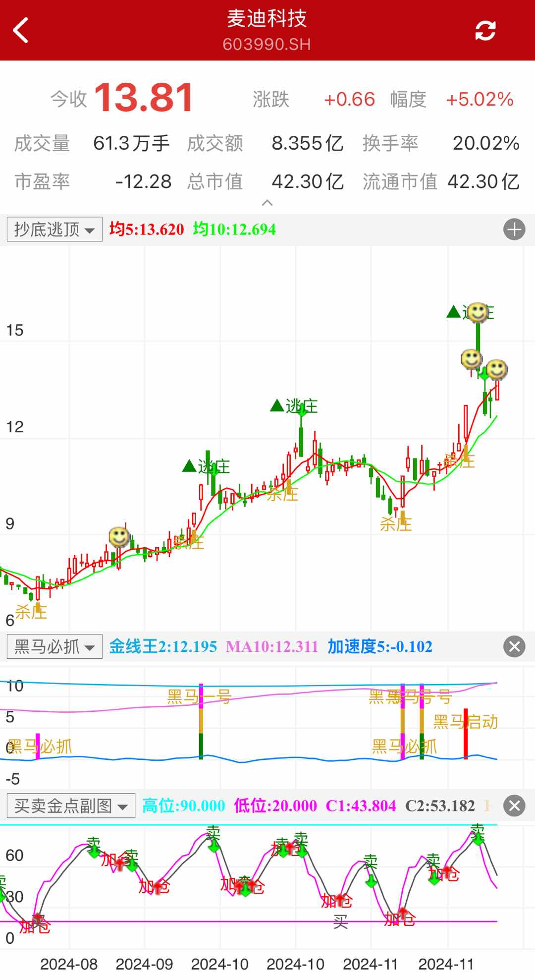Open the 抄底逃顶 indicator dropdown
Screen dimensions: 535x980
[54, 230]
